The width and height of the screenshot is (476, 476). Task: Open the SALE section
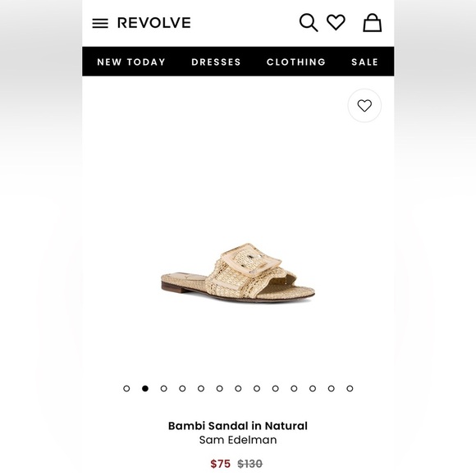click(364, 62)
